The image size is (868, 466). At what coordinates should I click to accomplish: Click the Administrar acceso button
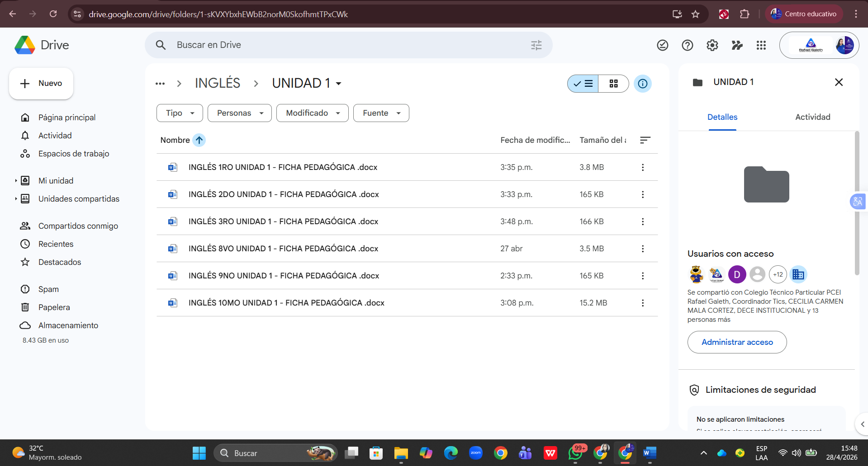[737, 342]
